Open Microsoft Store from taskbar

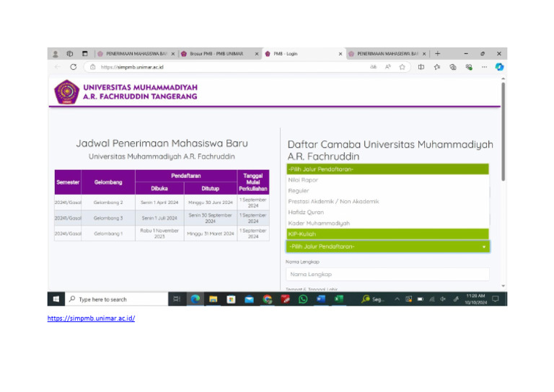(x=231, y=299)
